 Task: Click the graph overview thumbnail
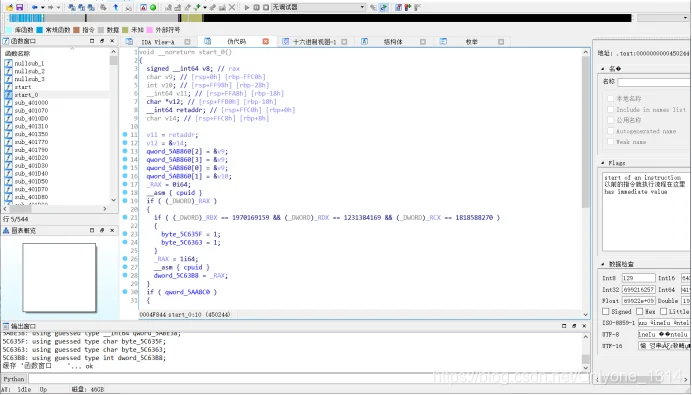coord(59,278)
